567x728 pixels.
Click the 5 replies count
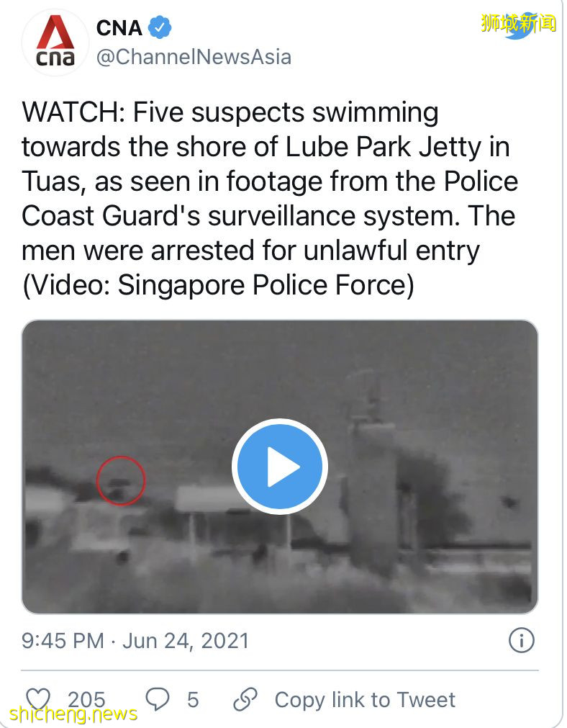point(193,700)
